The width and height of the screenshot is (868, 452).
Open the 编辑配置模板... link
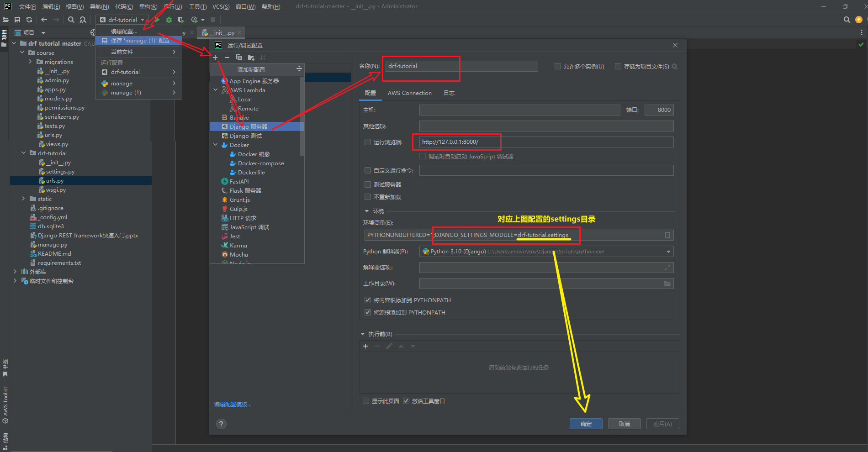pyautogui.click(x=233, y=404)
